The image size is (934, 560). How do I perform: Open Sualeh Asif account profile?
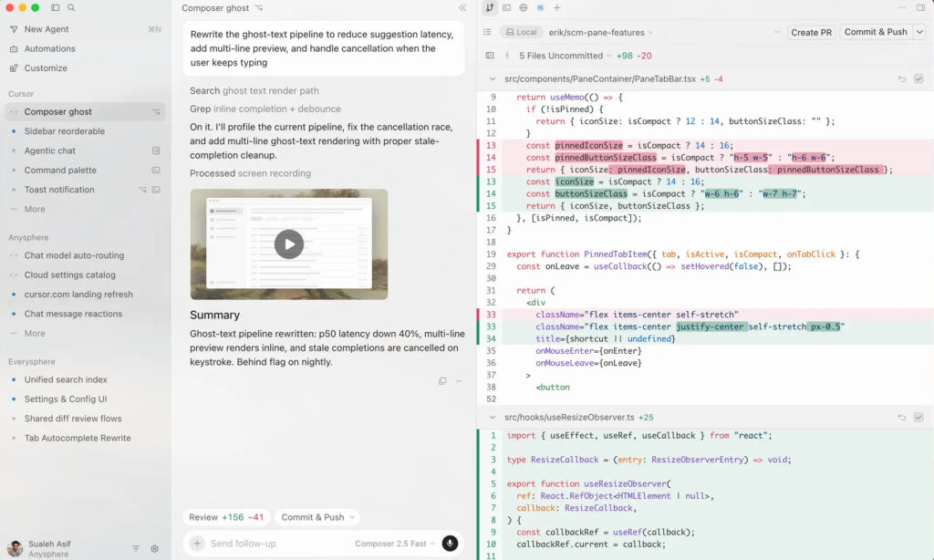pyautogui.click(x=39, y=549)
